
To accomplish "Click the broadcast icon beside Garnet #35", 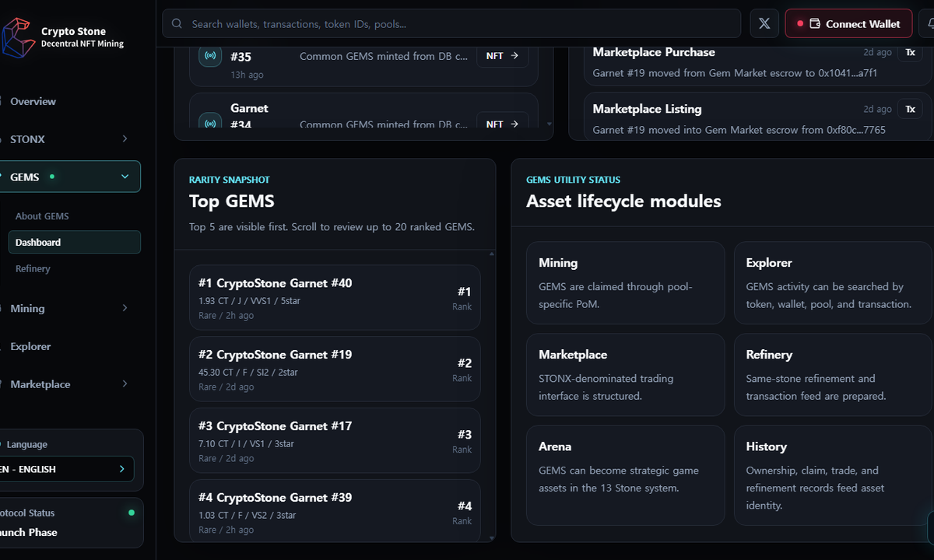I will pyautogui.click(x=210, y=56).
